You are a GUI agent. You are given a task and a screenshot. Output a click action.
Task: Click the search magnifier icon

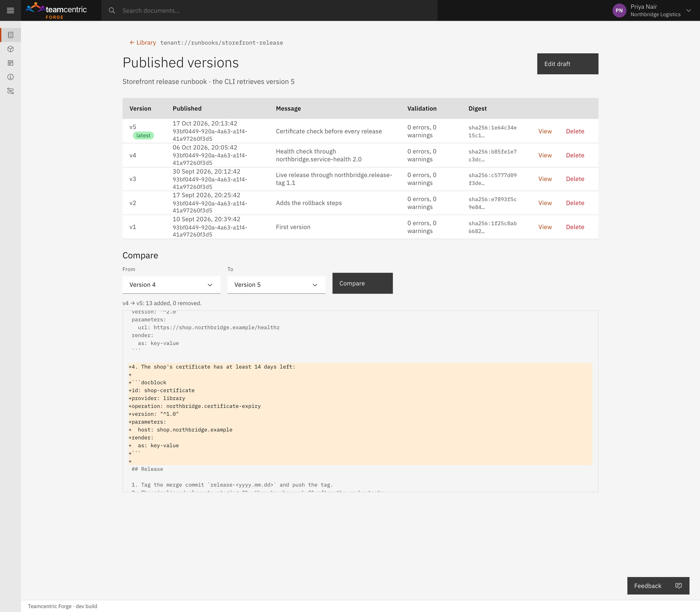coord(112,10)
